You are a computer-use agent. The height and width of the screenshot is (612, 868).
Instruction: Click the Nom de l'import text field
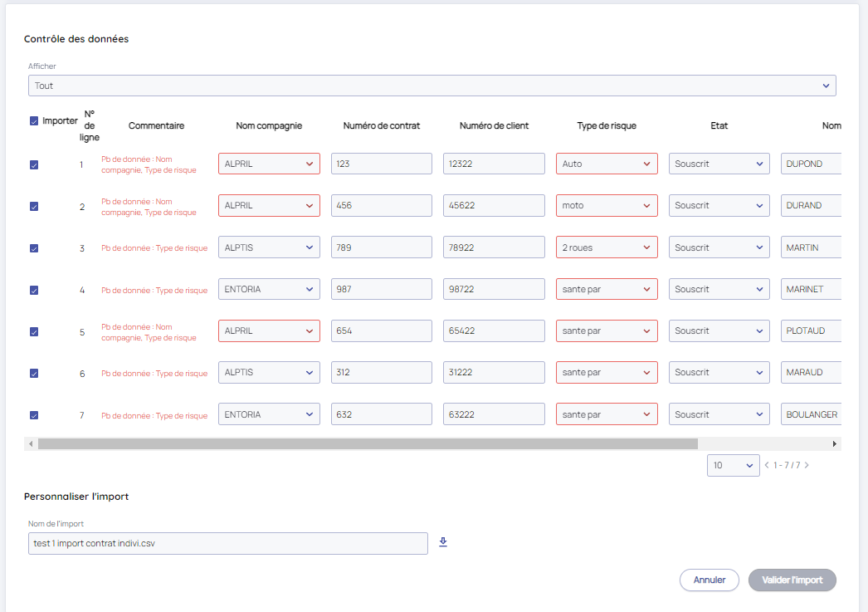point(227,544)
